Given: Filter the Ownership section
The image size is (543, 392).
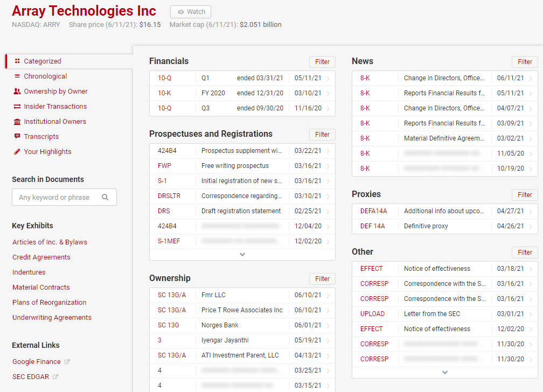Looking at the screenshot, I should (x=322, y=279).
